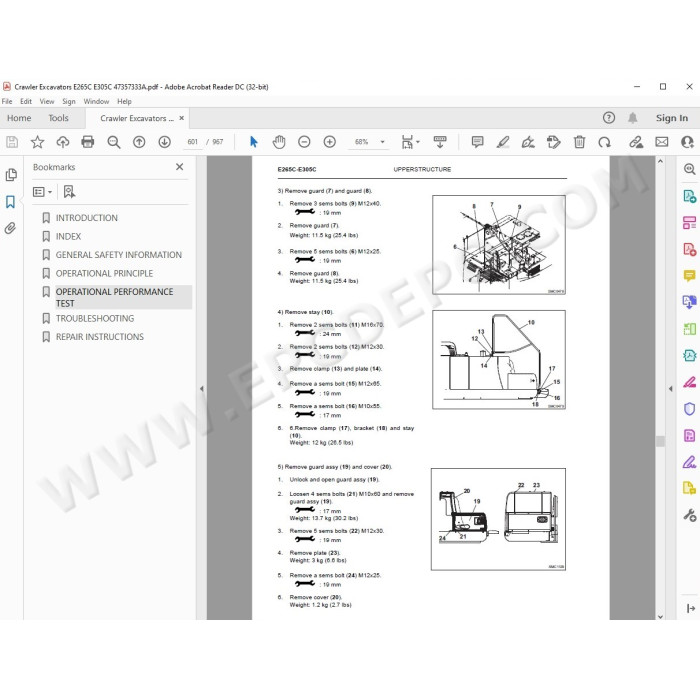This screenshot has width=700, height=700.
Task: Activate the Selection arrow tool
Action: (x=254, y=142)
